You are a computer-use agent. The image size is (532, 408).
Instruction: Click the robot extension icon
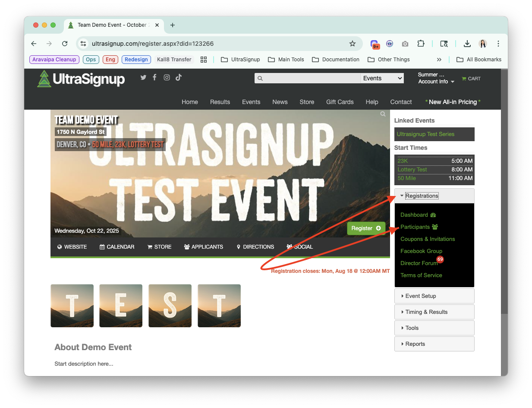[x=390, y=44]
